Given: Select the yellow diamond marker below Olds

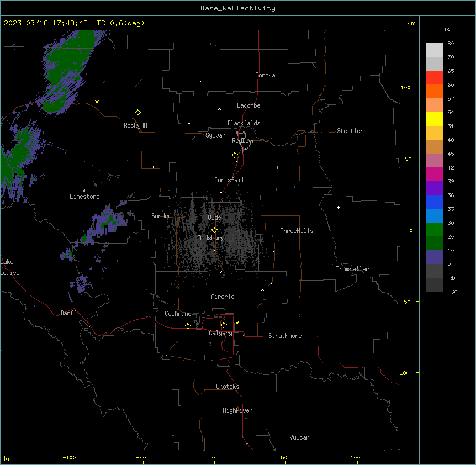Looking at the screenshot, I should (x=215, y=230).
